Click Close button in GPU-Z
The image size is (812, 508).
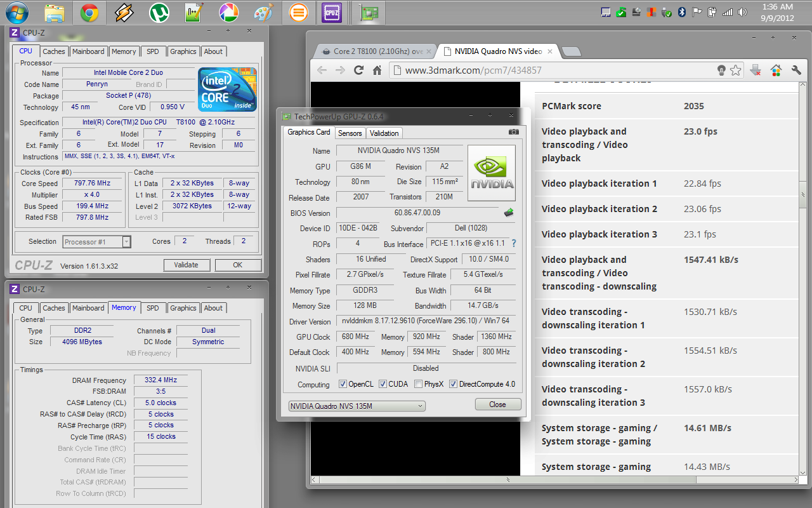click(498, 404)
